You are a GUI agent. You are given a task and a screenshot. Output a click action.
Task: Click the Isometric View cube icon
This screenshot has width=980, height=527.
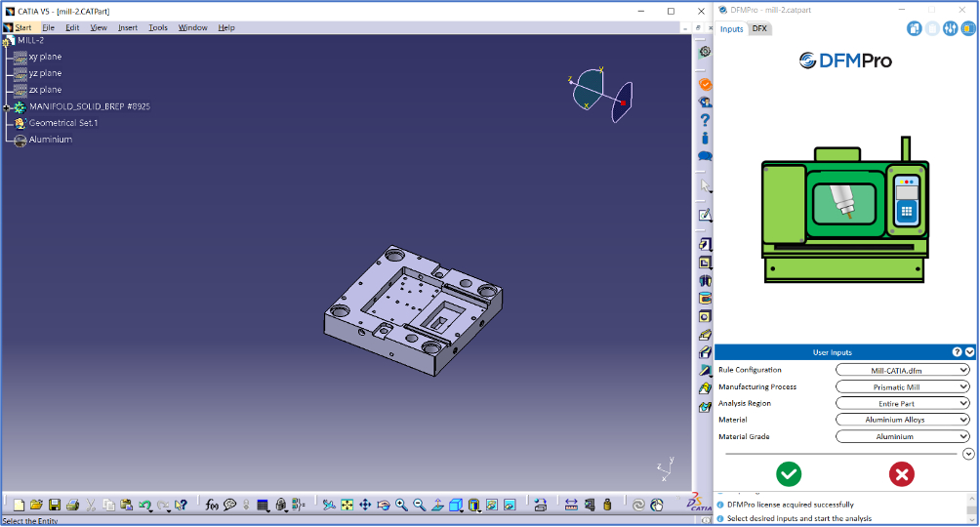pyautogui.click(x=456, y=506)
